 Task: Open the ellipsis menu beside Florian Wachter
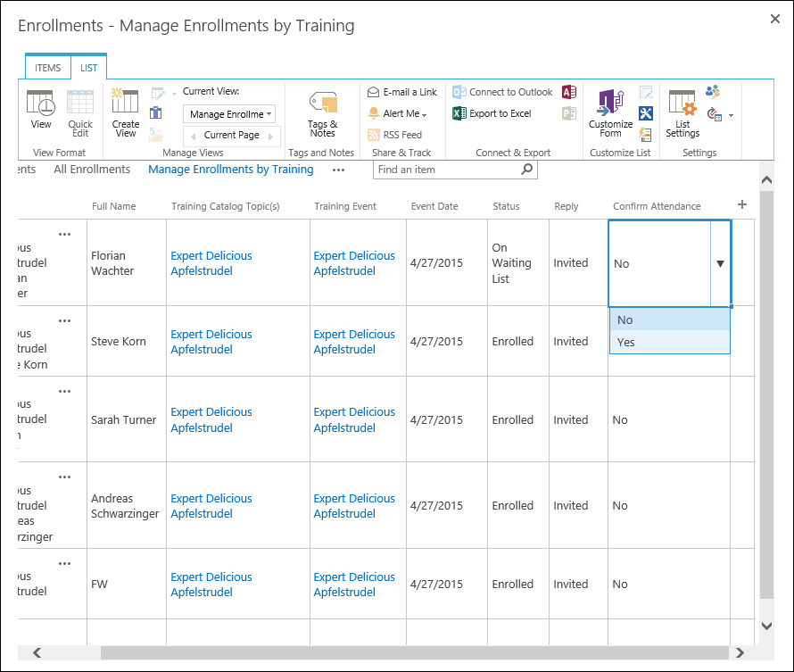tap(63, 234)
